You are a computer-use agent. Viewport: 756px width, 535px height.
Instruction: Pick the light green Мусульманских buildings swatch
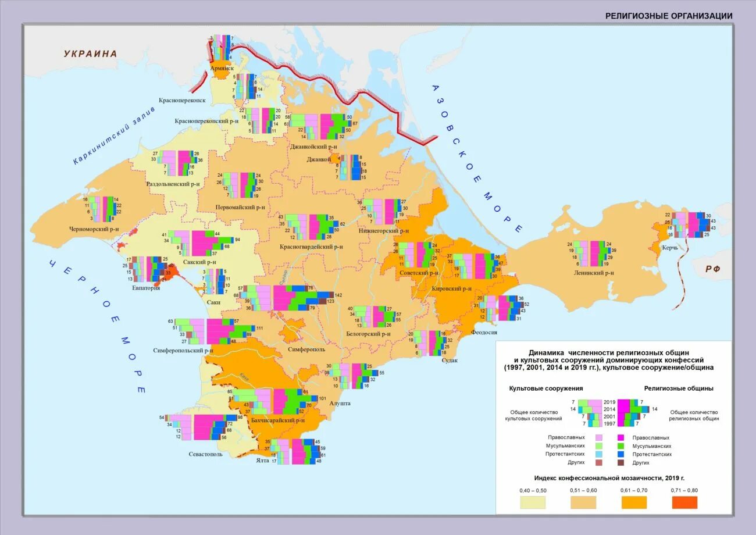598,446
